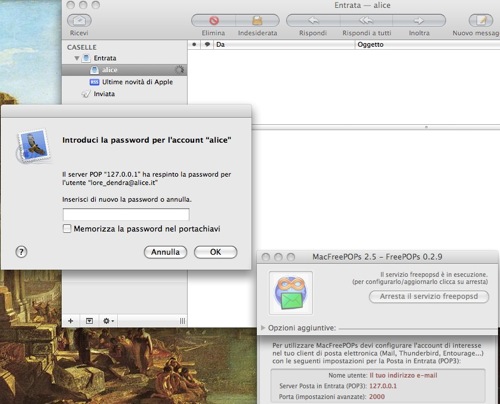
Task: Click the plus add mailbox icon
Action: point(71,321)
